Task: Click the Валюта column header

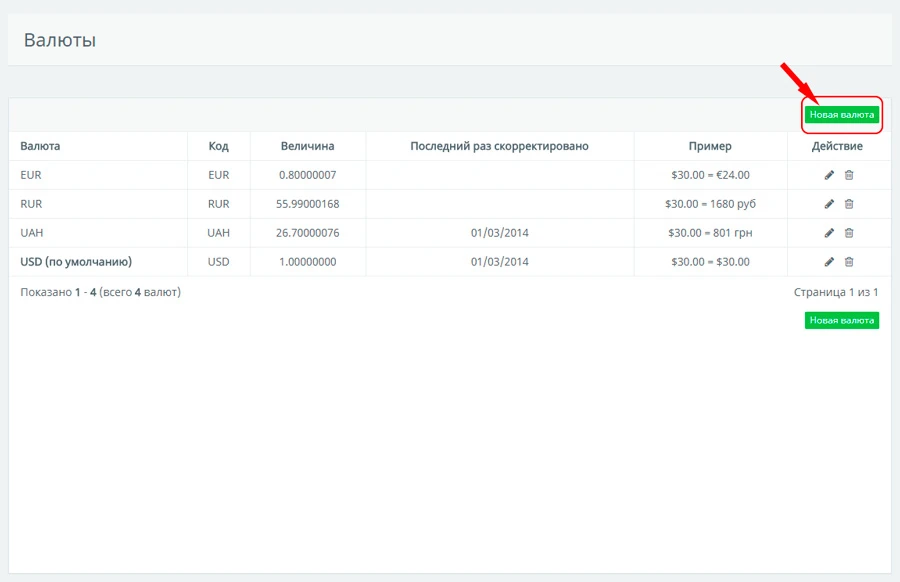Action: pyautogui.click(x=40, y=146)
